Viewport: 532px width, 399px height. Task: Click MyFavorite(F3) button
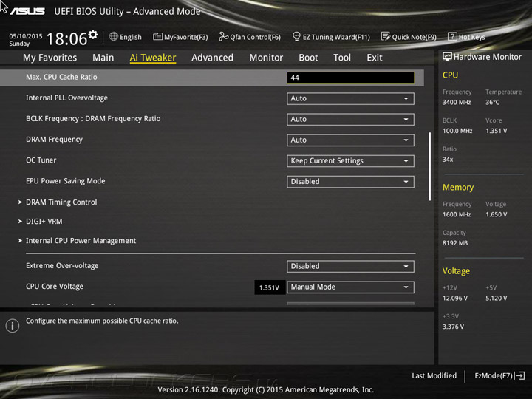(x=180, y=37)
